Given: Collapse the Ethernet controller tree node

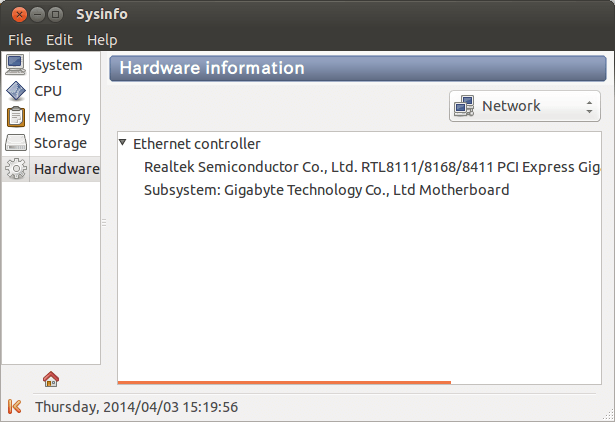Looking at the screenshot, I should coord(123,143).
